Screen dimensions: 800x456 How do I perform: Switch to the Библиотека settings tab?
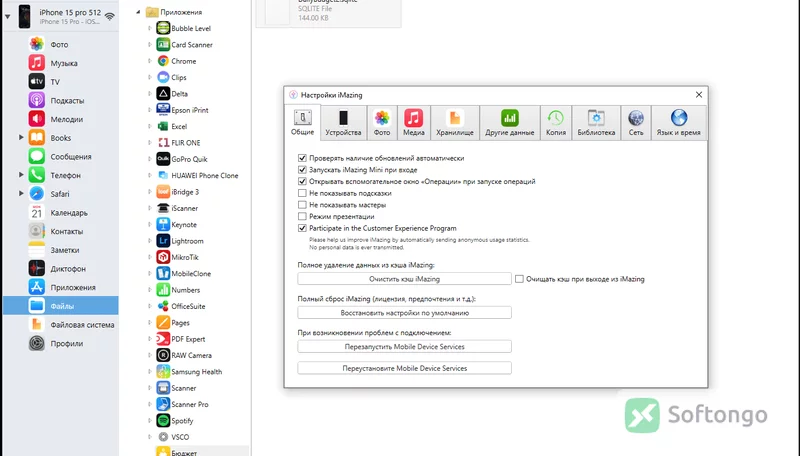(x=596, y=123)
